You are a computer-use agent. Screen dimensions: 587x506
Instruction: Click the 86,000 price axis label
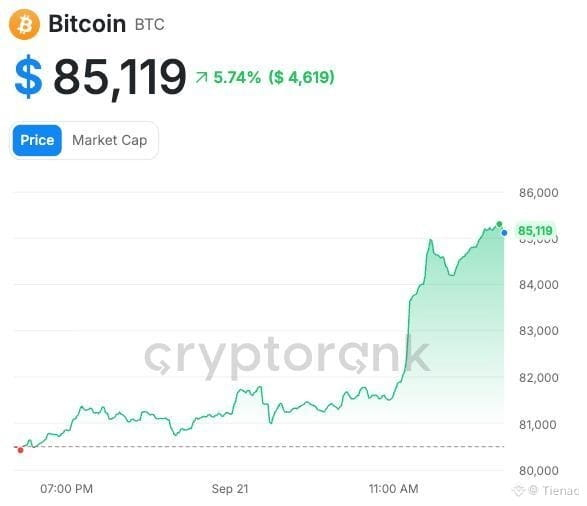[x=539, y=193]
